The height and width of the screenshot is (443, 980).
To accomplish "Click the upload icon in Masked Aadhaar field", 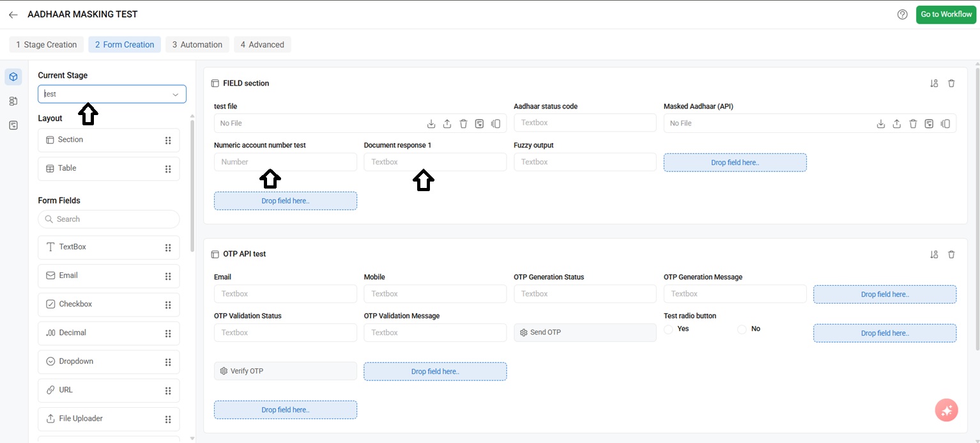I will (x=897, y=123).
